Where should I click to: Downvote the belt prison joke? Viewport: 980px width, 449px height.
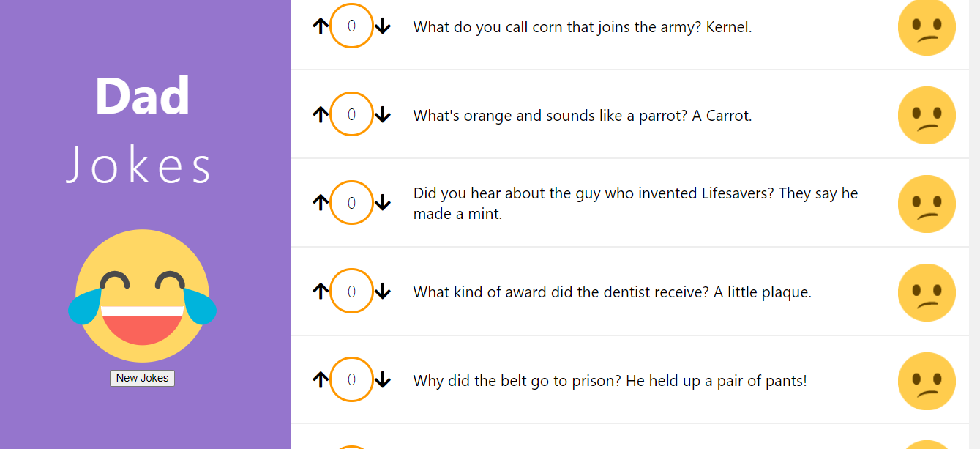(x=383, y=380)
